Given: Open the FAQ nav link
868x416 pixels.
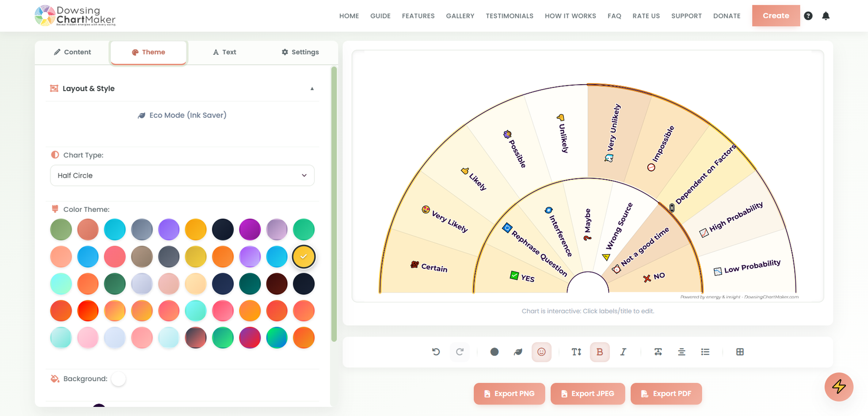Looking at the screenshot, I should click(614, 16).
